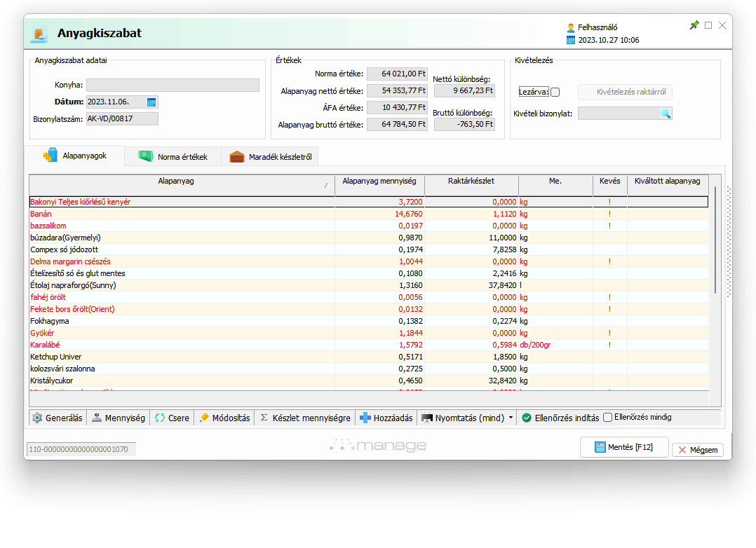Image resolution: width=756 pixels, height=548 pixels.
Task: Click the Csere swap arrows icon
Action: pos(160,418)
